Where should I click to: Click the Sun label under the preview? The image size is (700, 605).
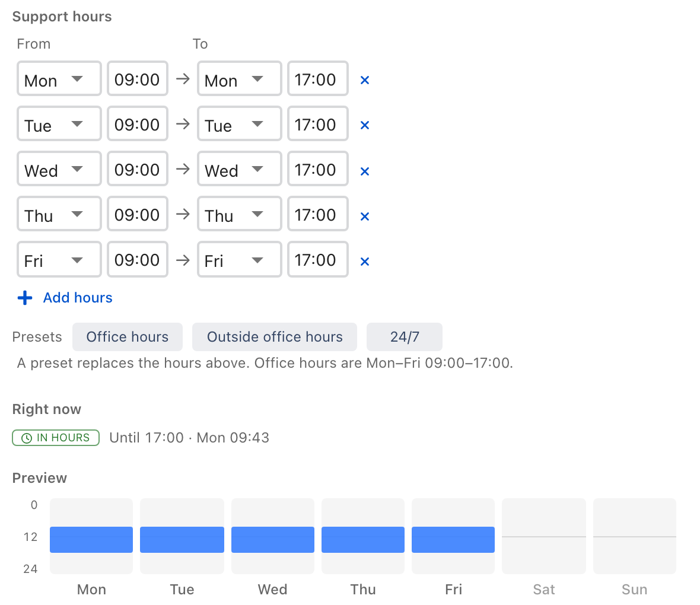click(634, 590)
